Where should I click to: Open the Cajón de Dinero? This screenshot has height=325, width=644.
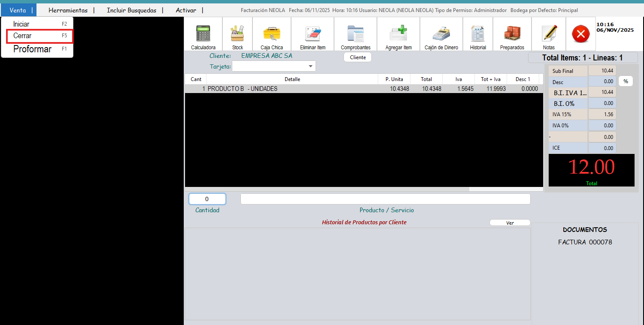click(x=441, y=34)
